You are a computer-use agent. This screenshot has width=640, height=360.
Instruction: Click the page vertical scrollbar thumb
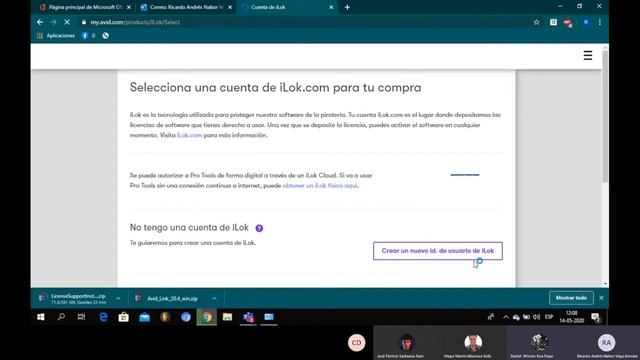[605, 116]
